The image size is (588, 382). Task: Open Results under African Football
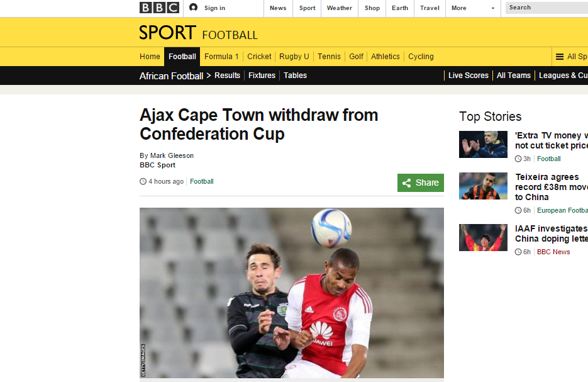coord(227,76)
